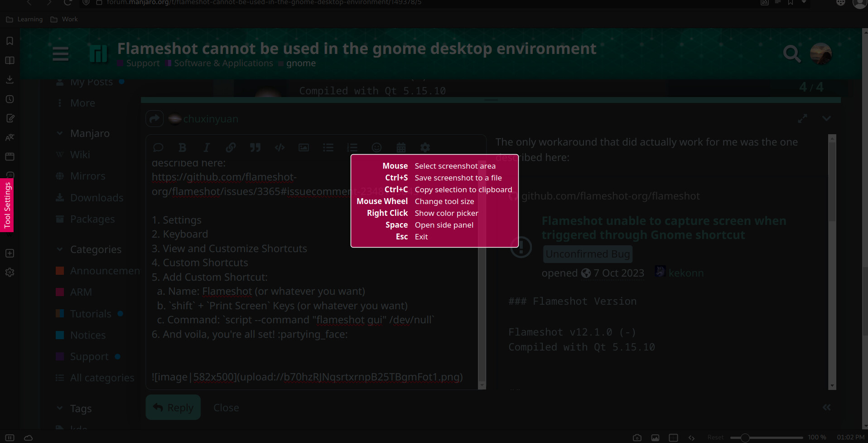Click the gnome tag under the title

(x=301, y=63)
